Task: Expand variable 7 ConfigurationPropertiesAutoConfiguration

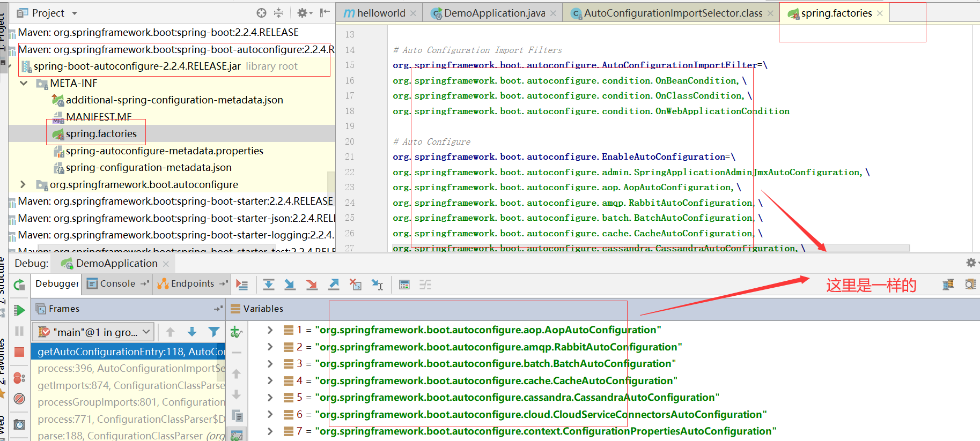Action: point(270,431)
